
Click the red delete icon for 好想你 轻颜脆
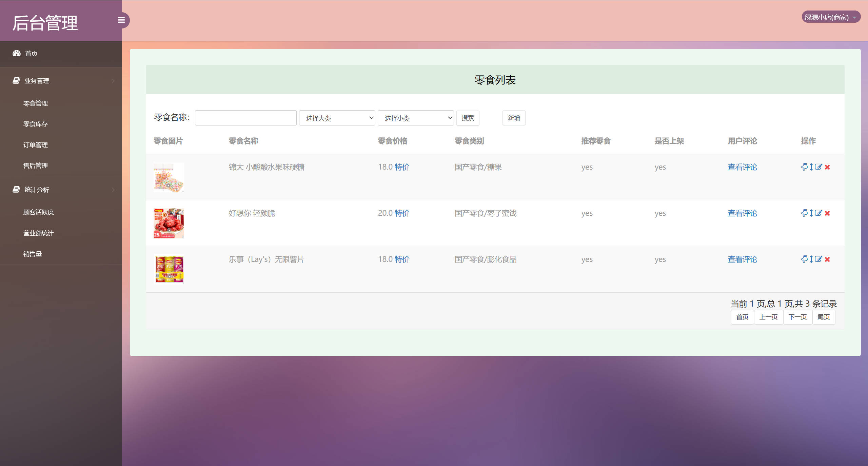827,213
